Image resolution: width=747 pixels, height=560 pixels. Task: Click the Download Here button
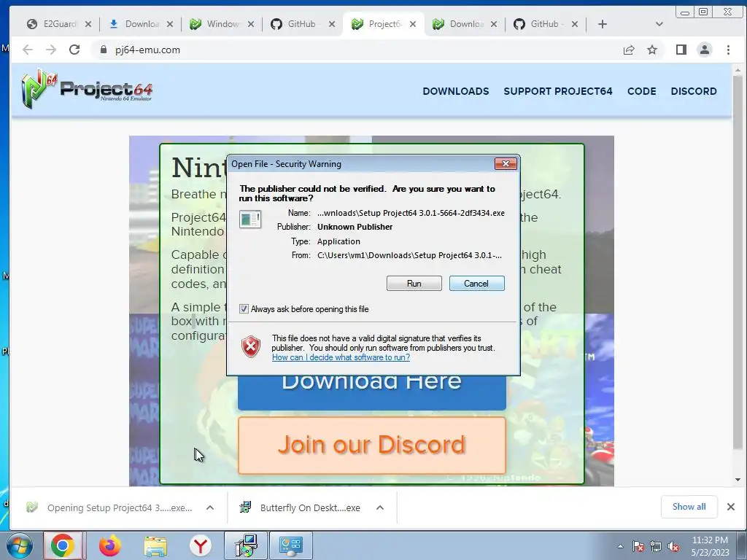(371, 393)
